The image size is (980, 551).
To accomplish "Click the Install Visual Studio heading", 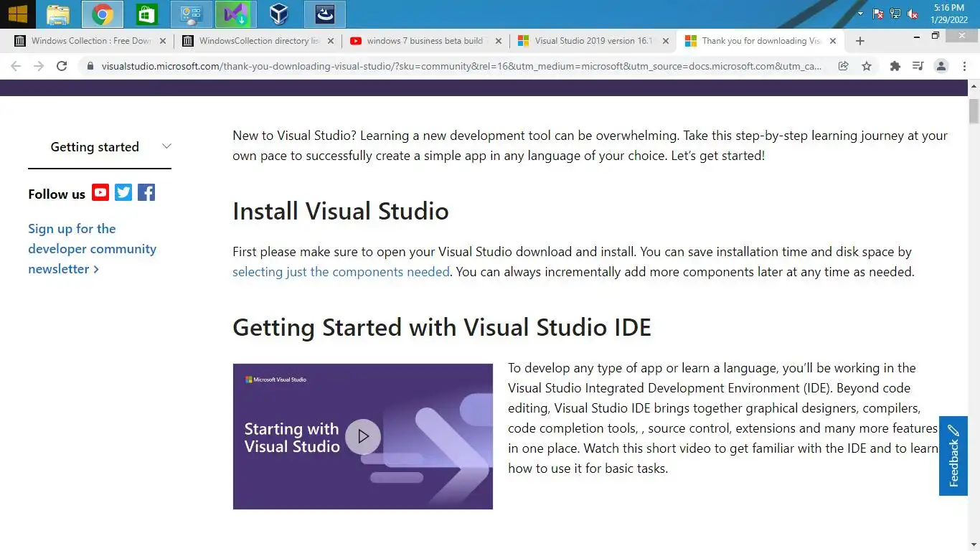I will 341,211.
